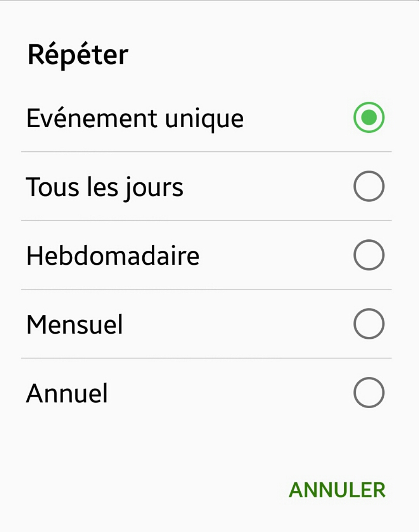Enable the empty circle beside Annuel
This screenshot has height=532, width=419.
369,392
